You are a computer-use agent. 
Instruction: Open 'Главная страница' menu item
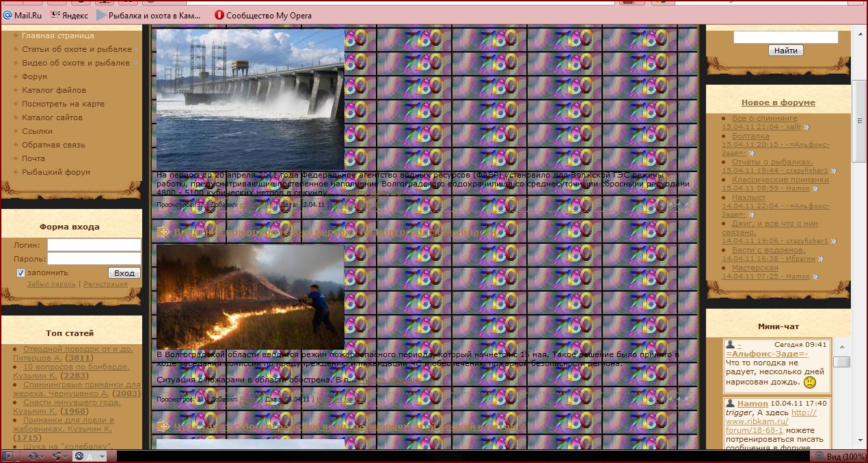[x=58, y=36]
